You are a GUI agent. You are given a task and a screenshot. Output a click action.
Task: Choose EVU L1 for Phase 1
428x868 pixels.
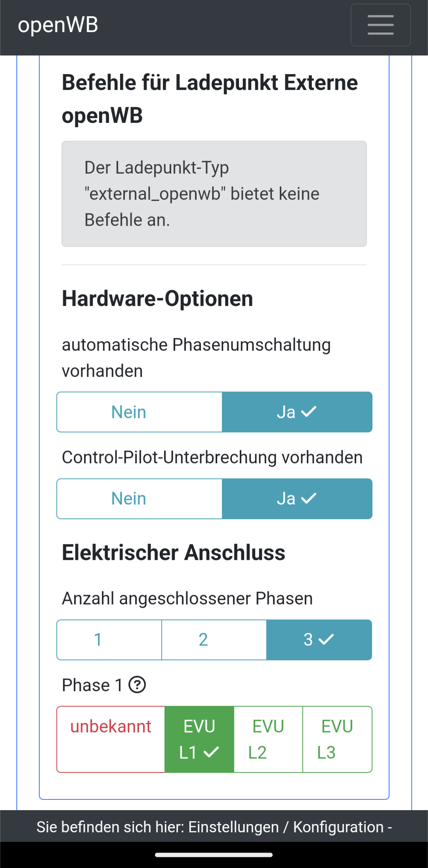[x=199, y=739]
